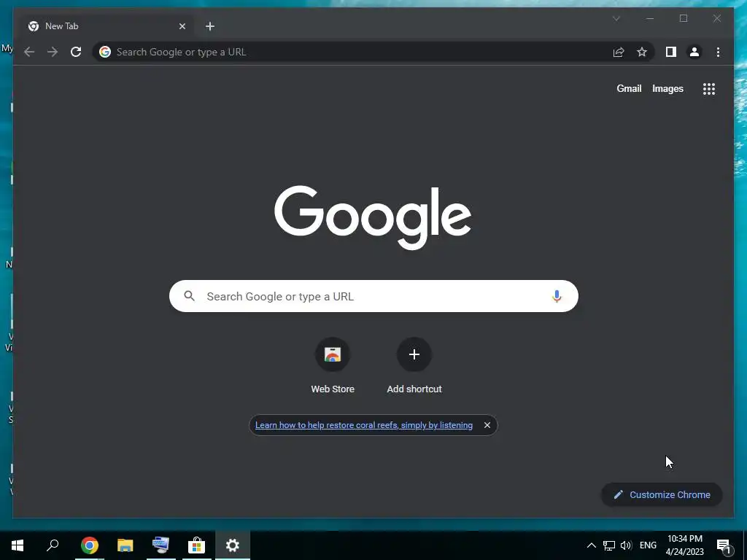Add a new shortcut tile
Screen dimensions: 747x560
pyautogui.click(x=414, y=366)
